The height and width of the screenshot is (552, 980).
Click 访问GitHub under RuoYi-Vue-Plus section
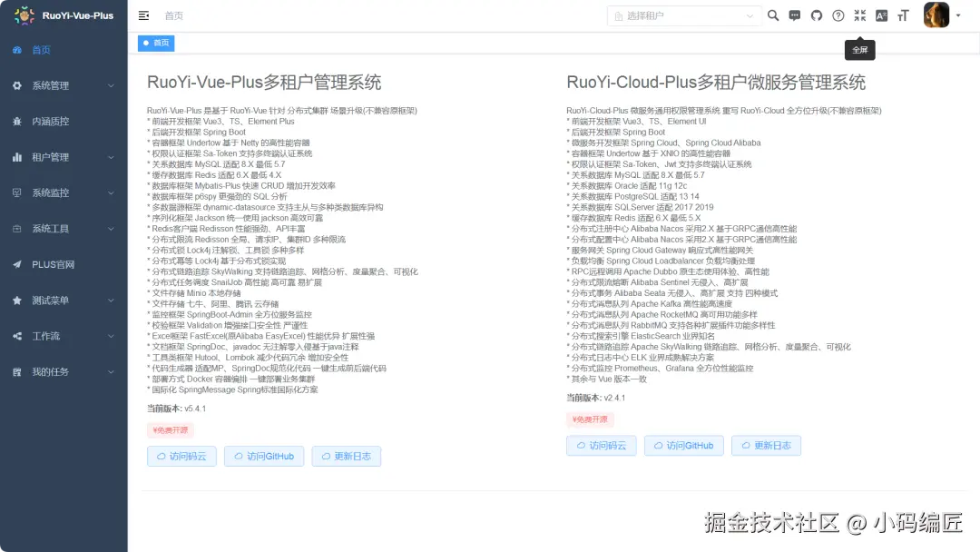pyautogui.click(x=264, y=457)
